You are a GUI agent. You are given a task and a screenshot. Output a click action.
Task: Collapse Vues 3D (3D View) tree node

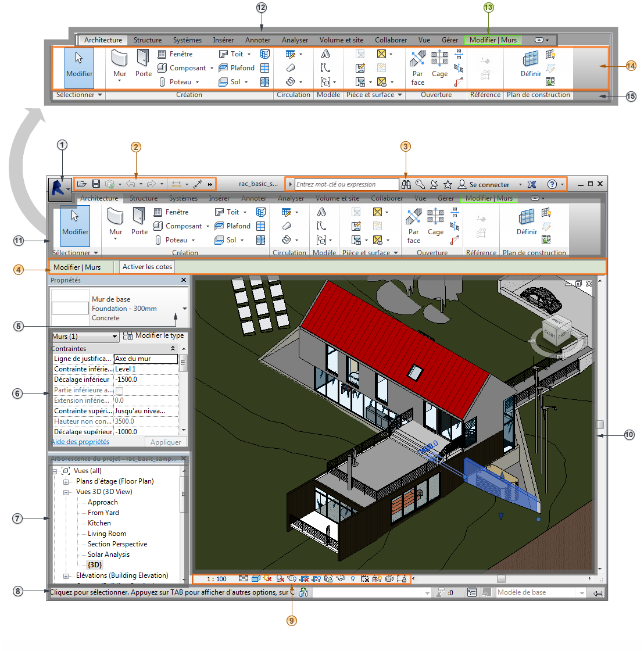(x=66, y=492)
